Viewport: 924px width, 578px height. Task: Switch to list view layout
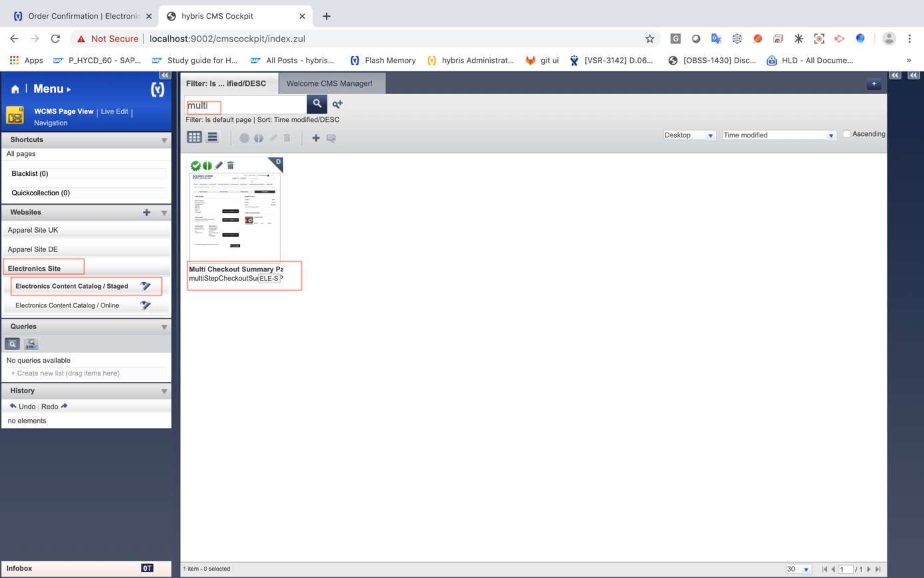[212, 137]
